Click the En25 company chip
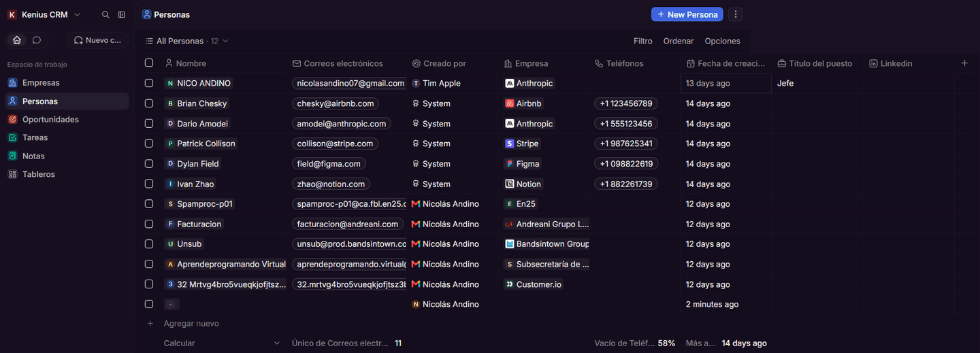 521,204
